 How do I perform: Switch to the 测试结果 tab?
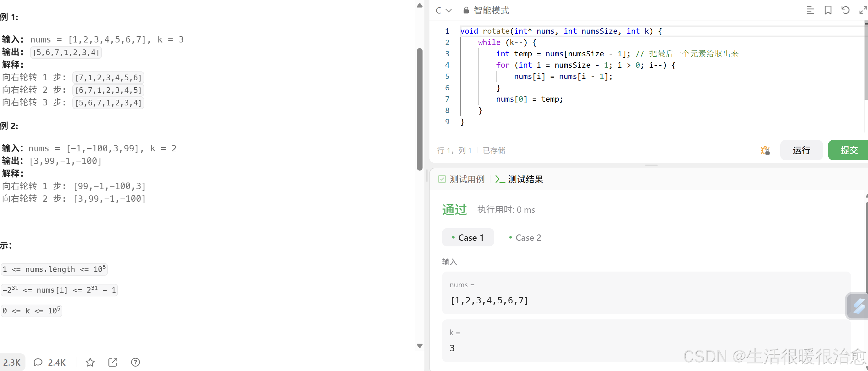[x=519, y=179]
